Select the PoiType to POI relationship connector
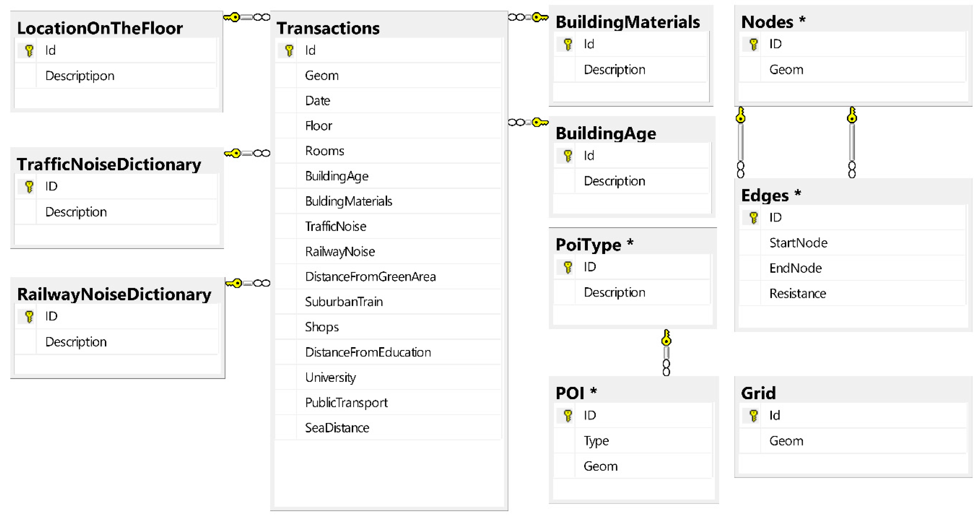This screenshot has height=517, width=980. (x=666, y=353)
